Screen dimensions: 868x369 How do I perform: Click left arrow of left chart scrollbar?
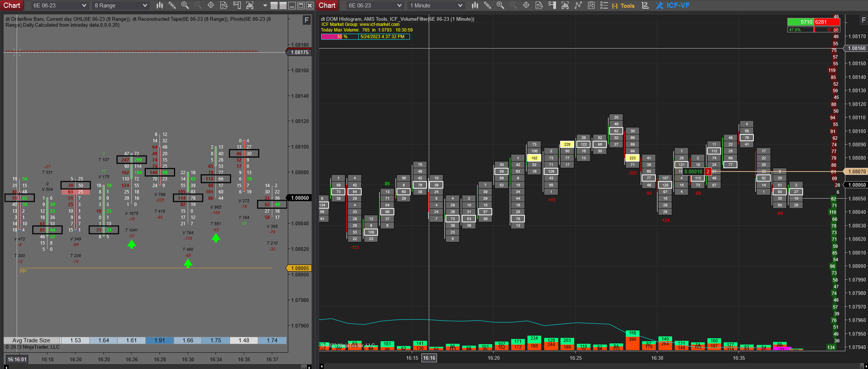click(6, 367)
